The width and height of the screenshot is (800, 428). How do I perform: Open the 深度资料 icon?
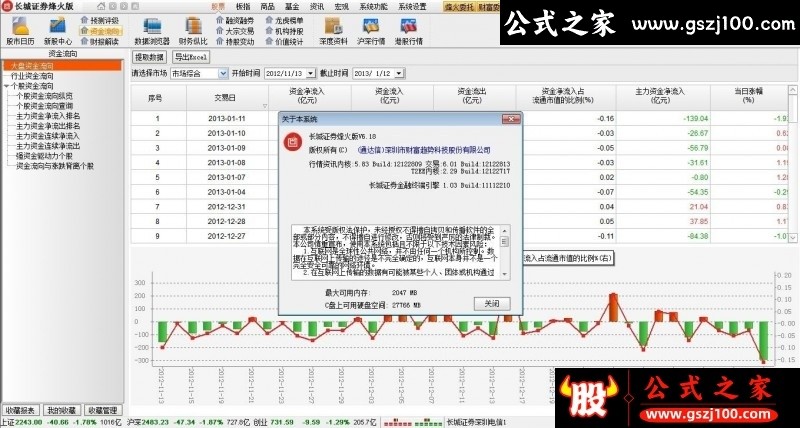click(334, 31)
